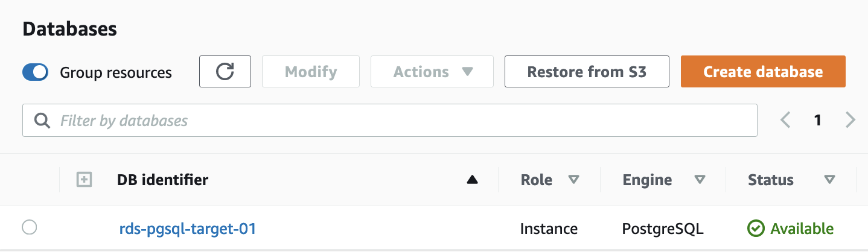Click the Filter by databases search field

(398, 121)
